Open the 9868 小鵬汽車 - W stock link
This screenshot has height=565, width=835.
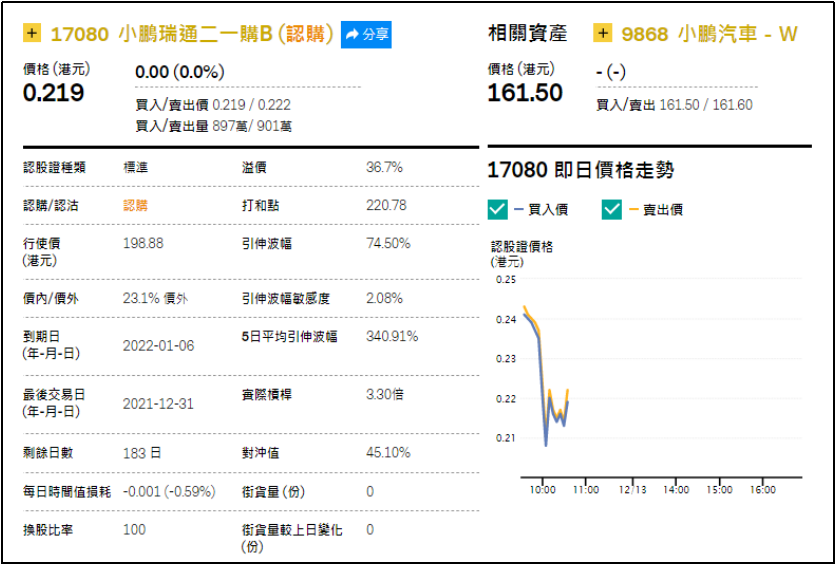pos(709,34)
